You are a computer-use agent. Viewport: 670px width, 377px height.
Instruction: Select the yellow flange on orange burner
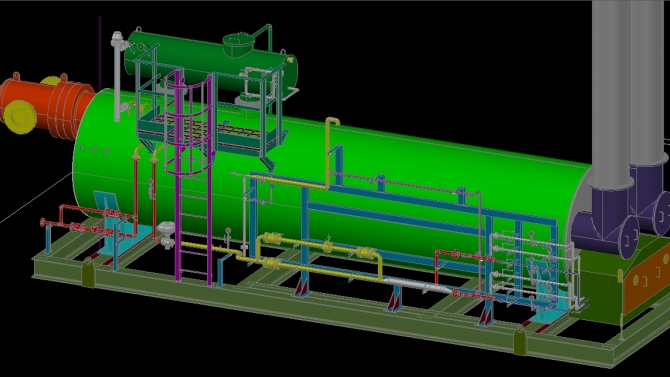pyautogui.click(x=19, y=117)
